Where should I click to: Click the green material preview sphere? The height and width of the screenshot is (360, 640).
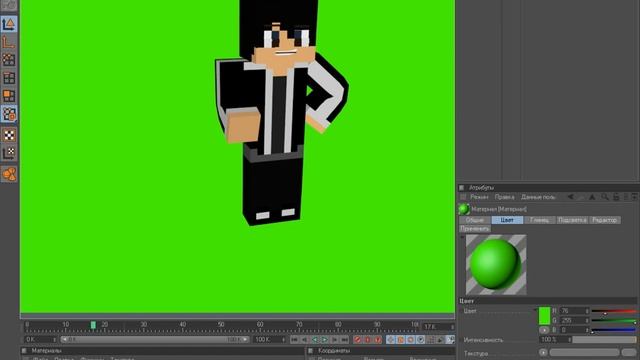[x=496, y=264]
